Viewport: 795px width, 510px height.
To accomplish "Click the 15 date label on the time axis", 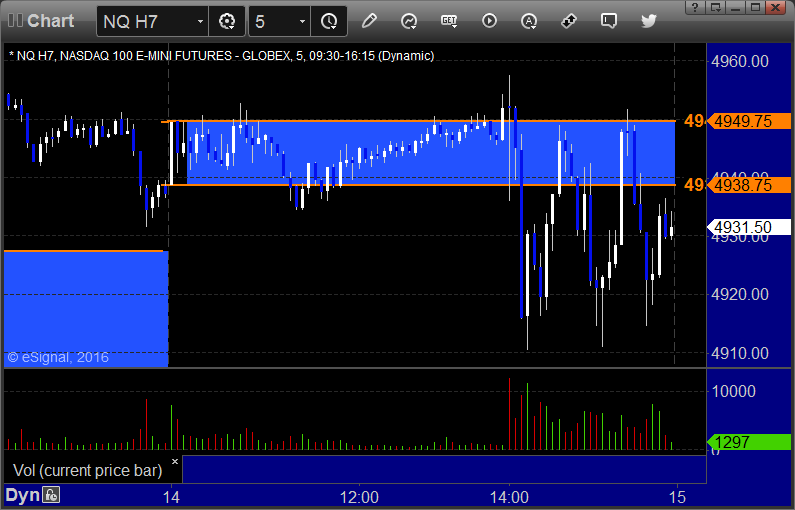I will click(x=677, y=497).
